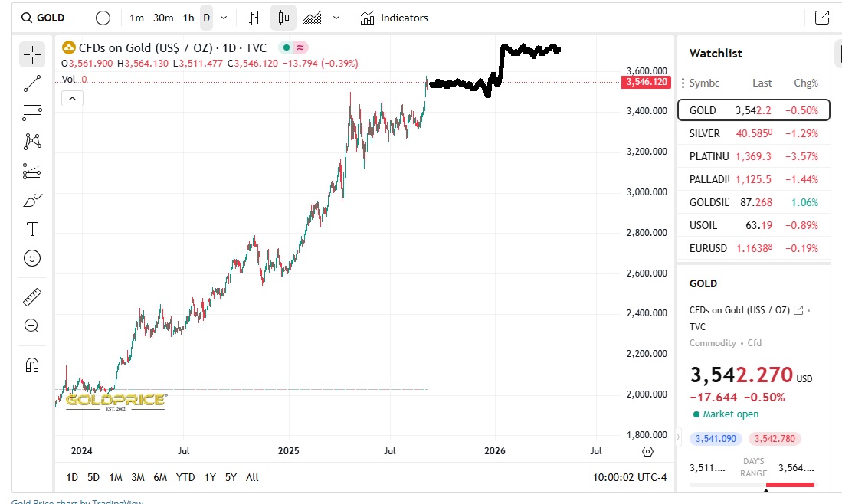The width and height of the screenshot is (842, 504).
Task: Open the emoji icons tool
Action: [x=32, y=258]
